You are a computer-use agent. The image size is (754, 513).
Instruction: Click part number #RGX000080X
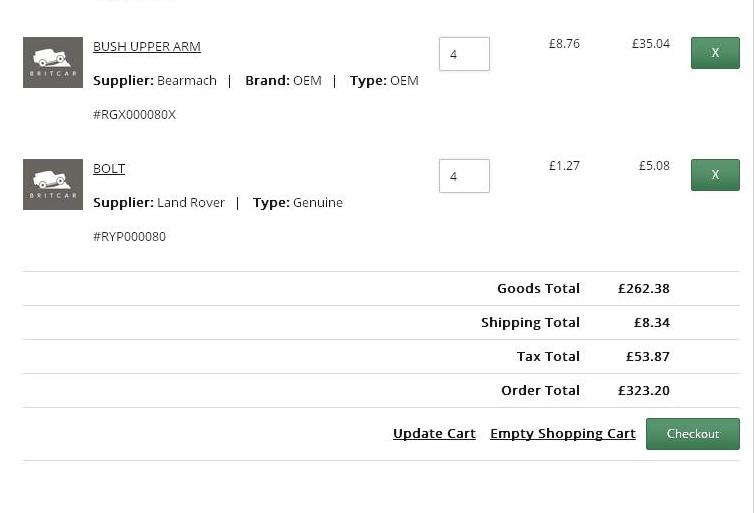[x=134, y=114]
